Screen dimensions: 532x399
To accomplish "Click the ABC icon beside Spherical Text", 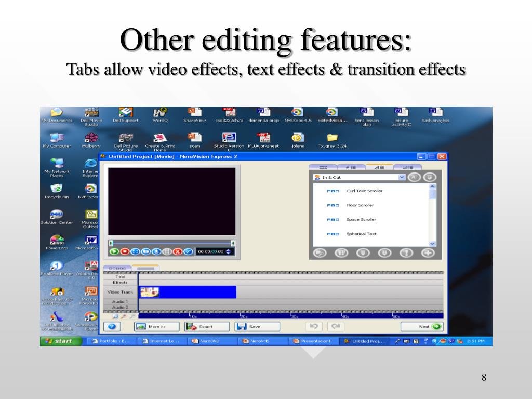I will pos(333,234).
